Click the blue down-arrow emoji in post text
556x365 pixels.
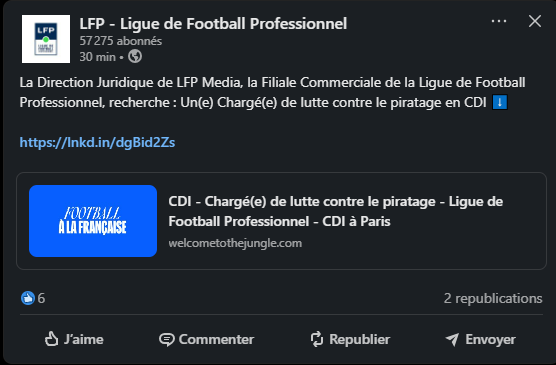(500, 102)
